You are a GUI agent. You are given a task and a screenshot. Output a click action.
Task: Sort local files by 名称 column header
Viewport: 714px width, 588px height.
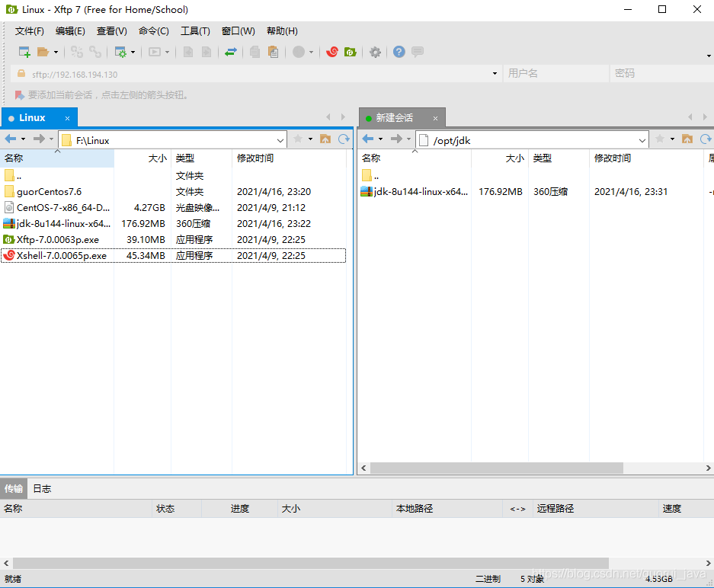57,158
